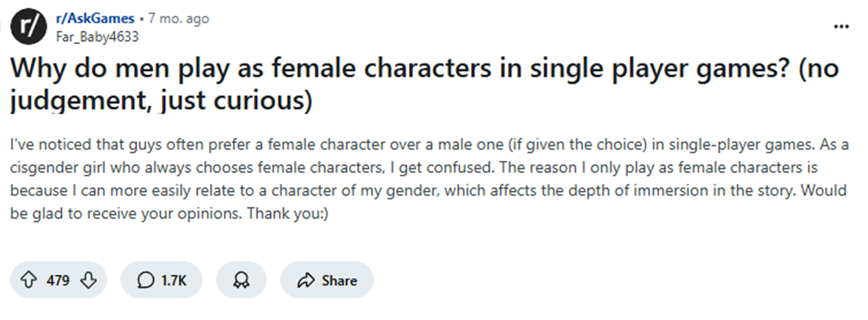Give an award using the ribbon icon
The image size is (868, 320).
click(241, 281)
